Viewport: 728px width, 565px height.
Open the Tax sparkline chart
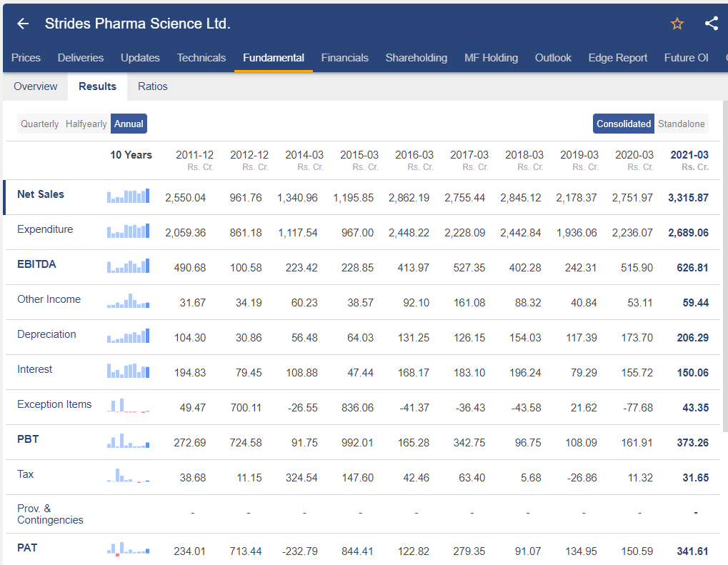click(128, 476)
